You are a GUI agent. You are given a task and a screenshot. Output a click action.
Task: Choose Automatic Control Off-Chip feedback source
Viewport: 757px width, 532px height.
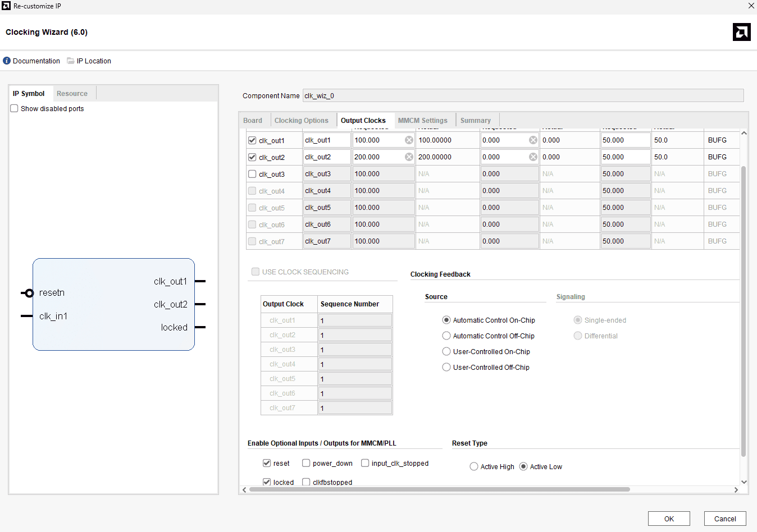(446, 336)
